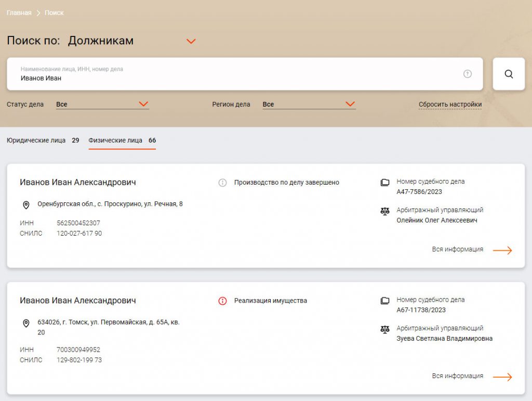Click the folder icon next to case A47-7586/2023
Viewport: 532px width, 401px height.
pos(384,183)
